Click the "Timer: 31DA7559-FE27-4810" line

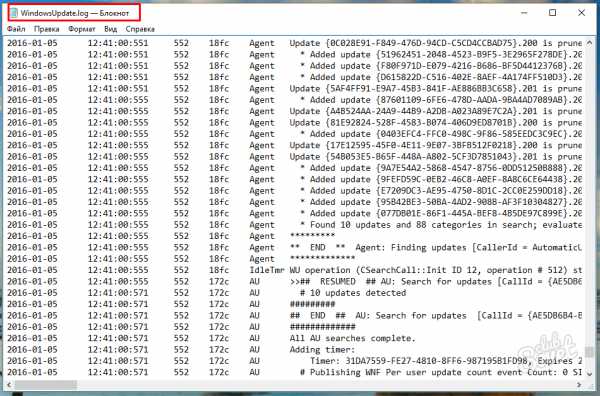click(x=294, y=361)
